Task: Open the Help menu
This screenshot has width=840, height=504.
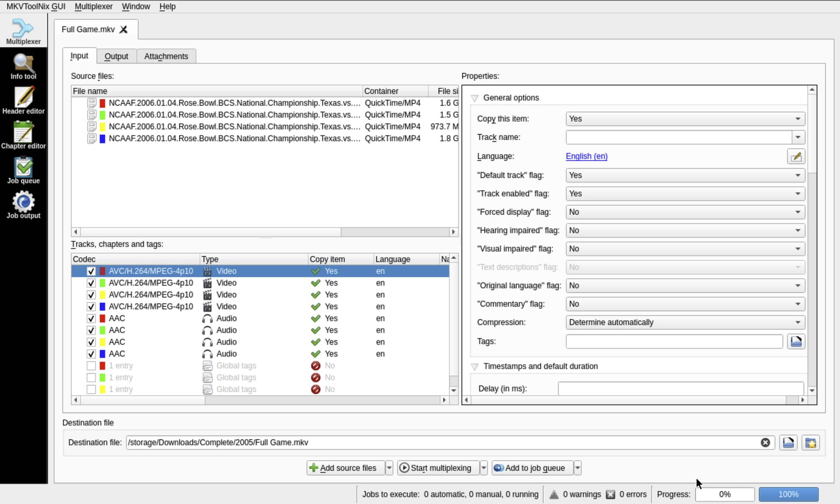Action: pos(167,7)
